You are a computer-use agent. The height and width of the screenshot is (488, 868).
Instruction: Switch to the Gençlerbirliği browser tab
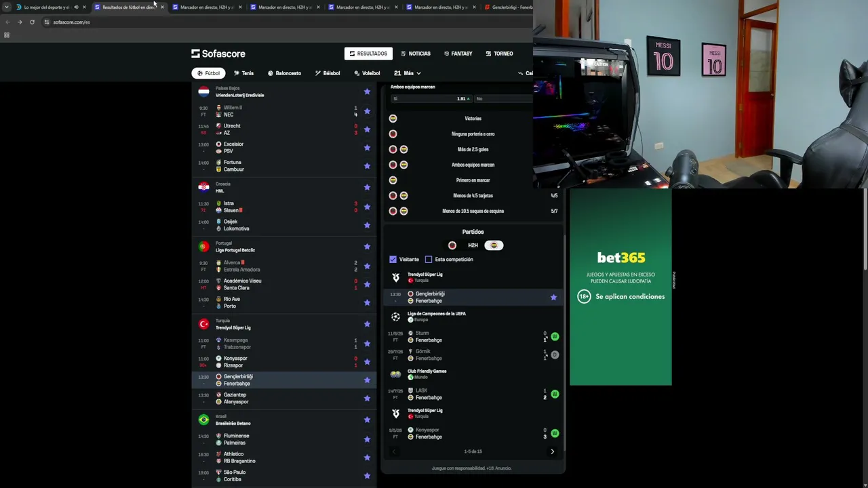(x=508, y=7)
